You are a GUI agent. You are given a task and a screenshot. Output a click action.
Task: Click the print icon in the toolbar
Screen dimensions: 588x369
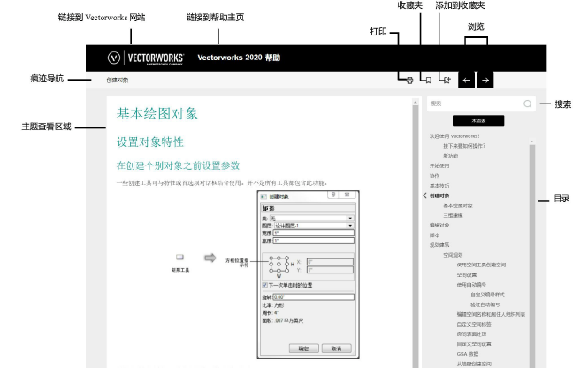(x=409, y=80)
